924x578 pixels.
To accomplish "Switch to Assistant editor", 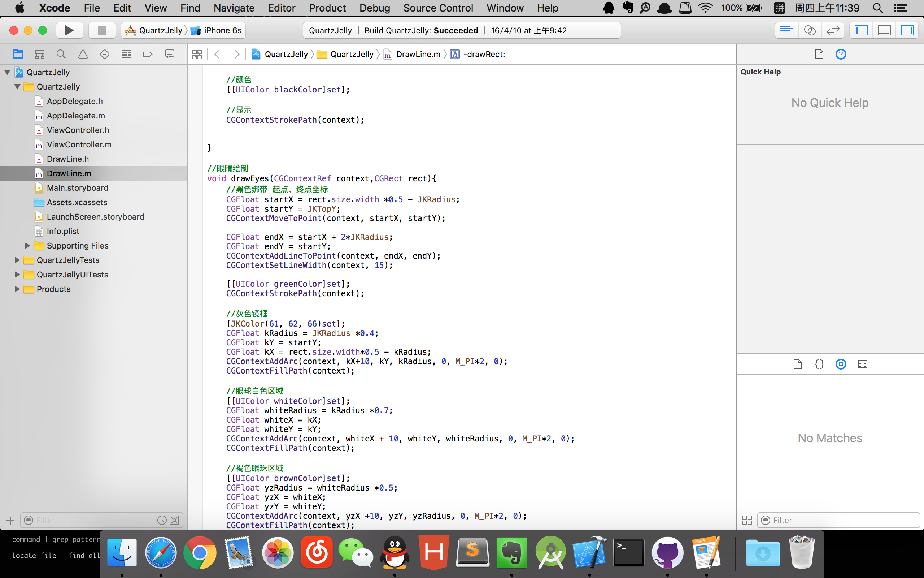I will [810, 30].
